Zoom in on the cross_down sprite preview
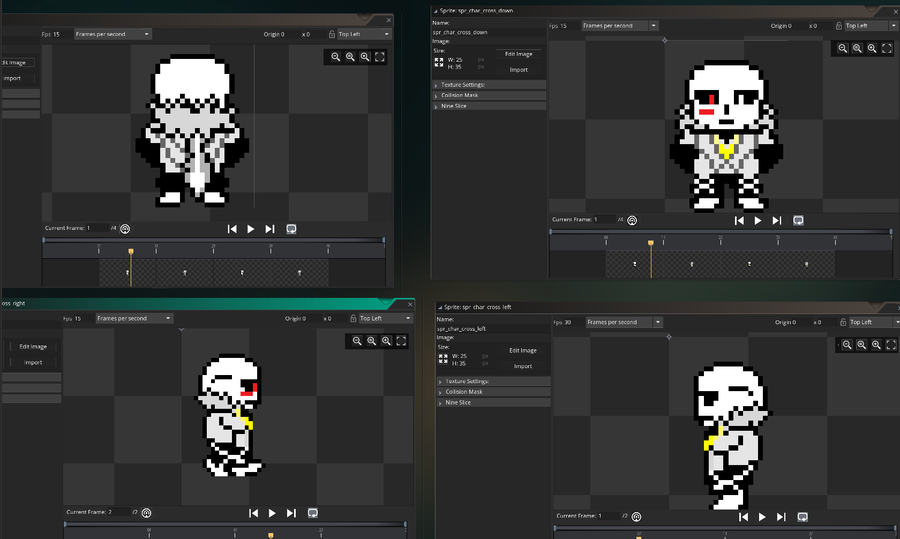This screenshot has height=539, width=900. click(x=872, y=48)
